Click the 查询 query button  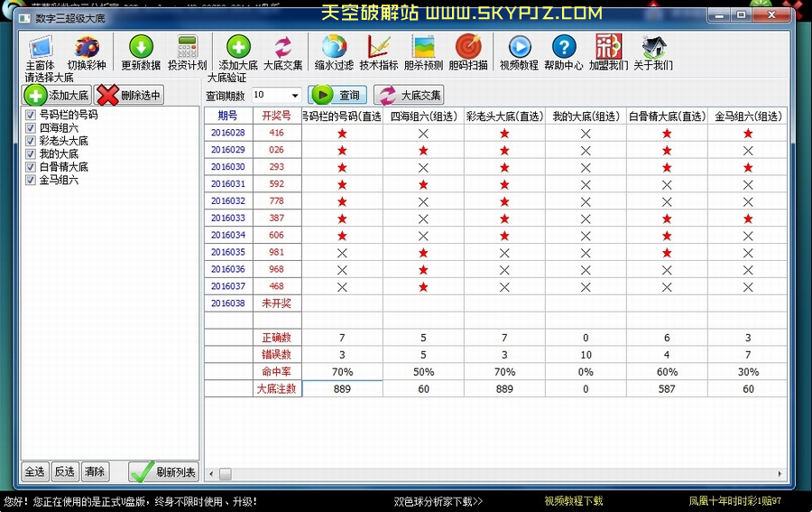click(x=337, y=95)
